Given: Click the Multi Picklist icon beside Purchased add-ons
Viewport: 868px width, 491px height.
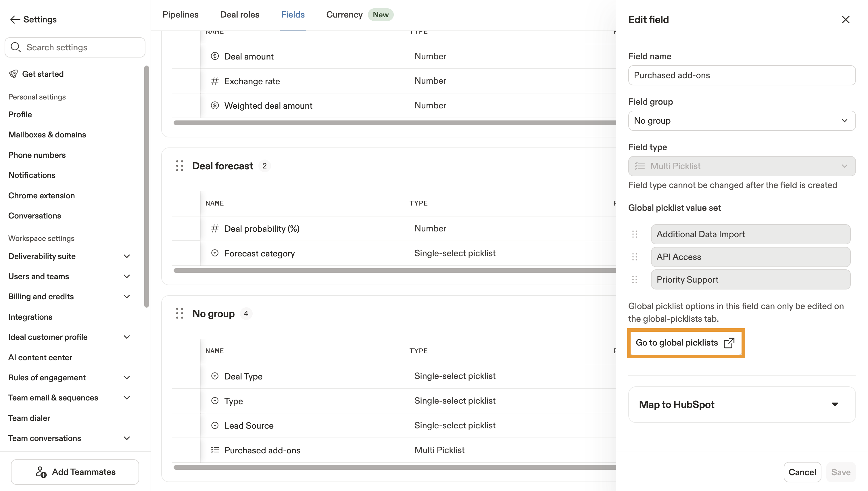Looking at the screenshot, I should [215, 450].
